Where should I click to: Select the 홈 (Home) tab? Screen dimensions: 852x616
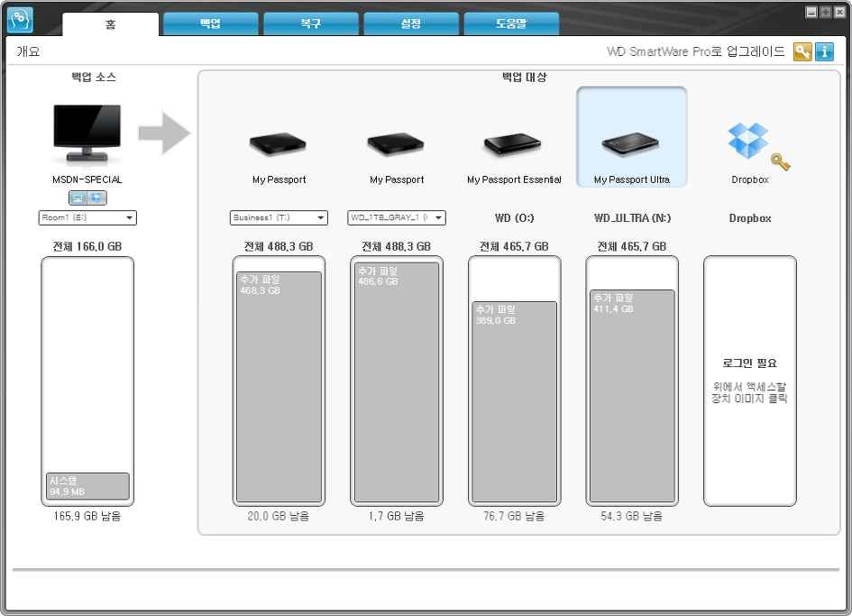coord(110,24)
